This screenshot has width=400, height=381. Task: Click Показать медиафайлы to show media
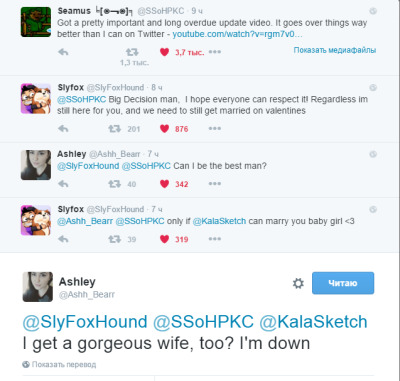[x=335, y=50]
